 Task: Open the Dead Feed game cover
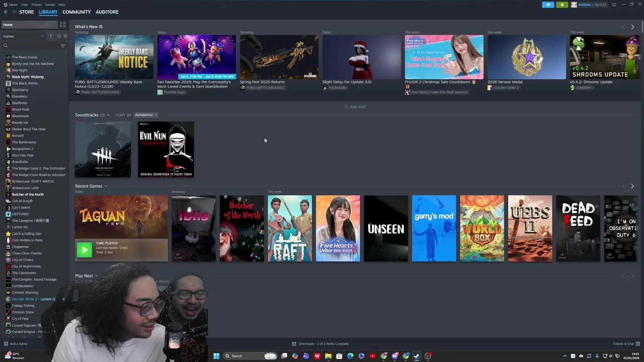pyautogui.click(x=578, y=228)
